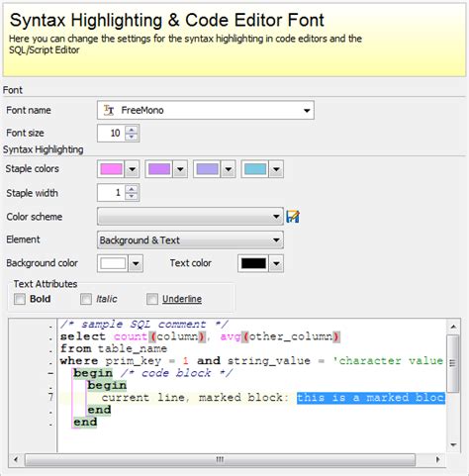Enable the Italic text attribute
This screenshot has width=469, height=476.
[x=86, y=299]
